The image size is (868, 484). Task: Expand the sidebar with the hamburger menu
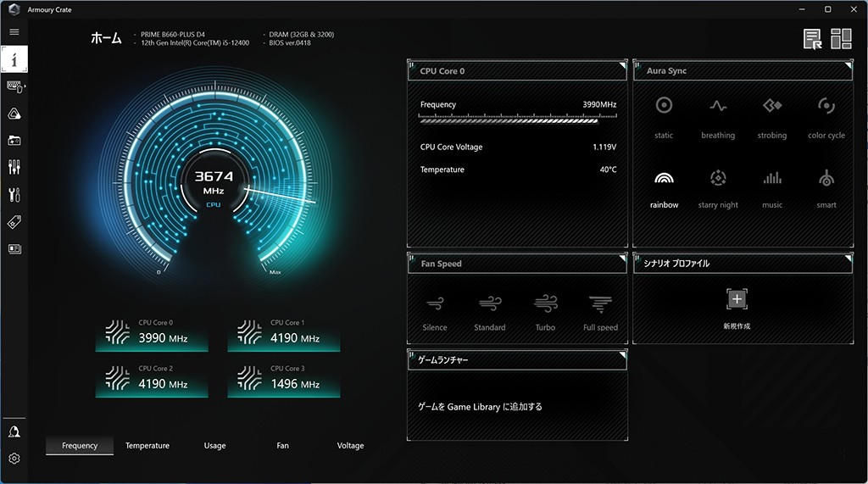(14, 32)
